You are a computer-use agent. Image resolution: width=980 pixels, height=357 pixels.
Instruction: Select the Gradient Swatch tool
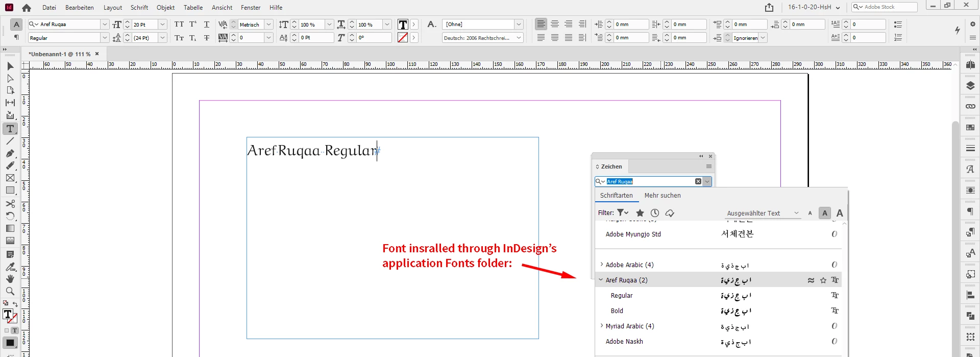point(10,228)
